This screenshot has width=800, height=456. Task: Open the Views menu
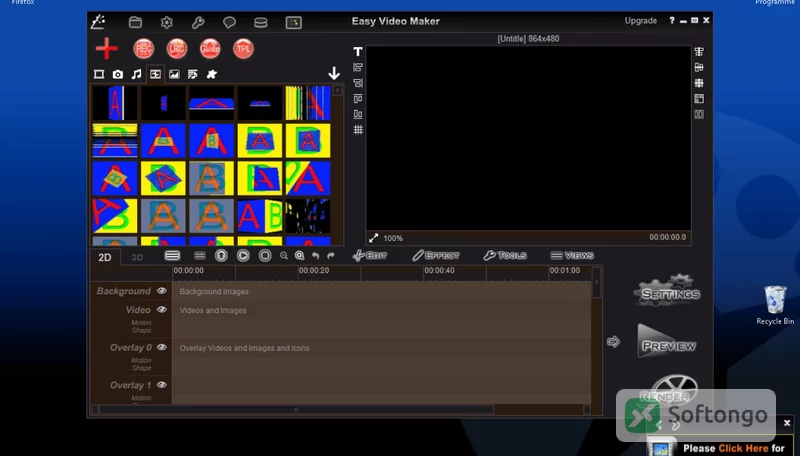click(572, 256)
